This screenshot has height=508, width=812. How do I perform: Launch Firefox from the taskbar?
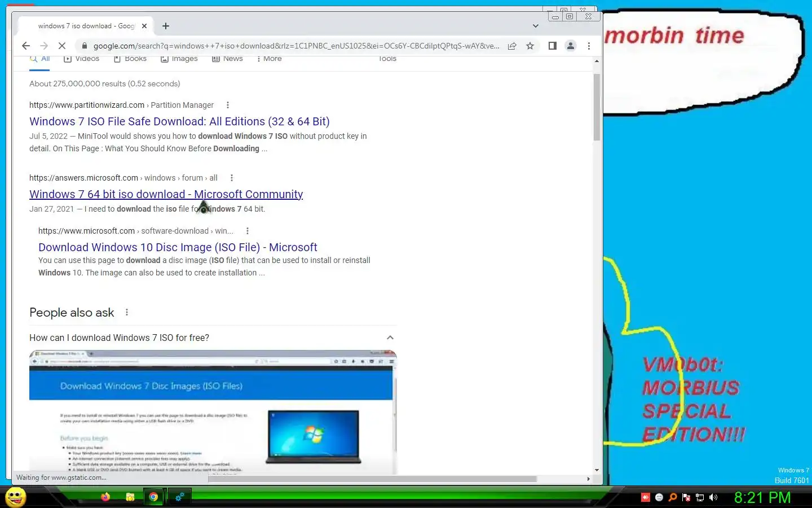[x=105, y=497]
